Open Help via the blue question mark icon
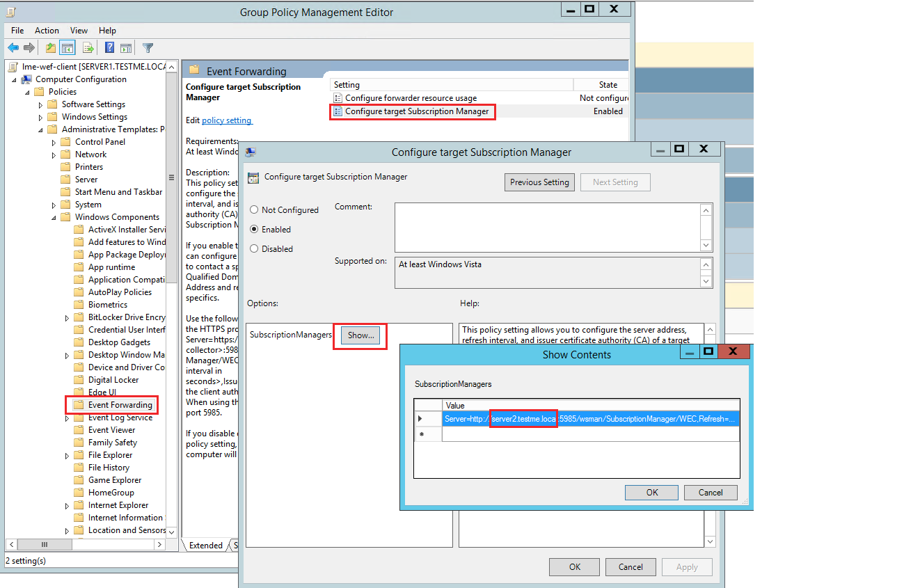 109,47
